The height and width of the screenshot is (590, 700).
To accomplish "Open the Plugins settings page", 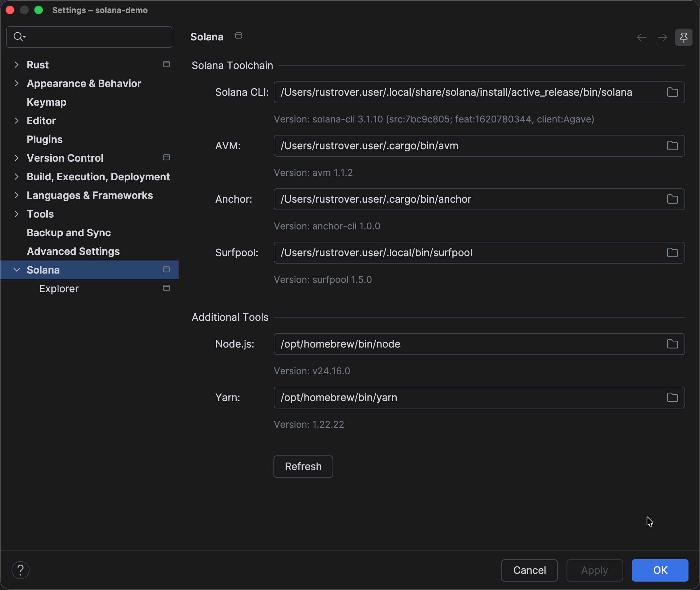I will [x=44, y=140].
